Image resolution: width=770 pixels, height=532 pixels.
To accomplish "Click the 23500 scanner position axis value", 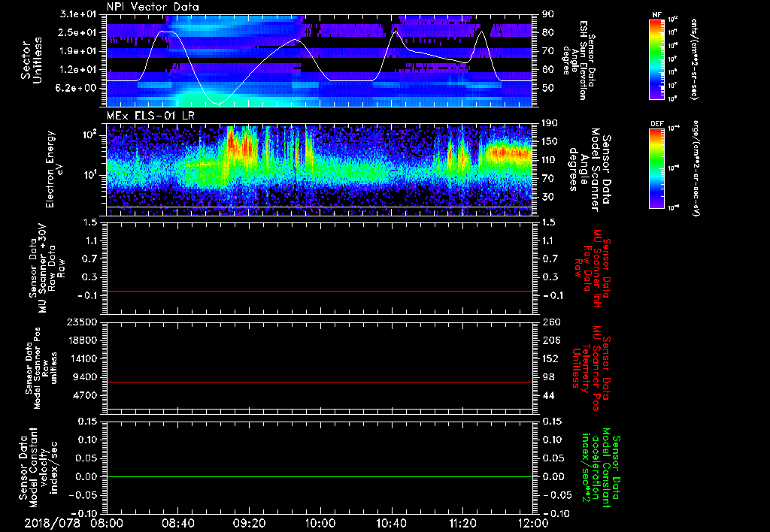I will point(82,322).
